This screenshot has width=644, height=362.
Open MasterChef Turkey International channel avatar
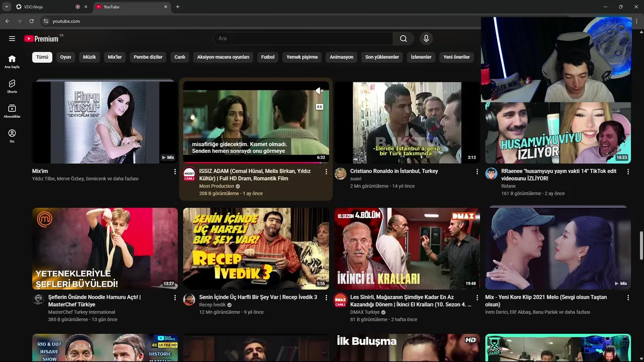click(38, 300)
